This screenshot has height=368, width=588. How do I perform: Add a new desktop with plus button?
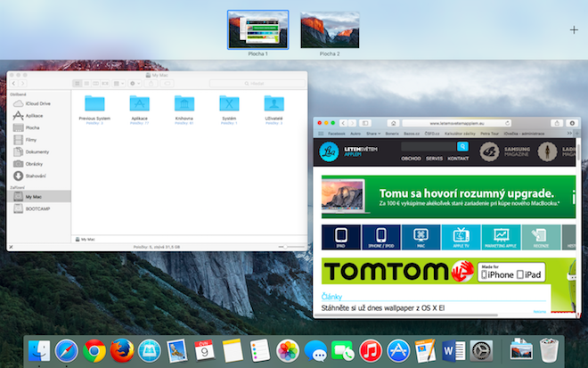(574, 29)
